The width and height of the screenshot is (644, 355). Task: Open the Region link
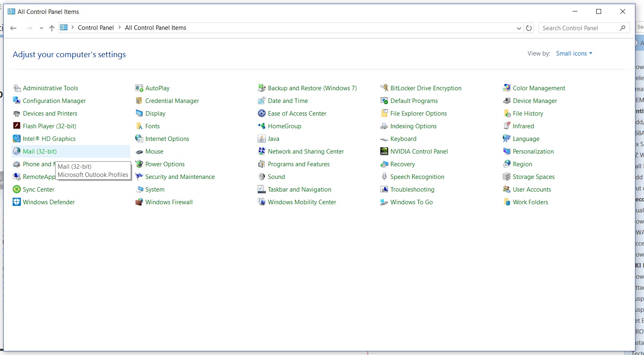[522, 164]
